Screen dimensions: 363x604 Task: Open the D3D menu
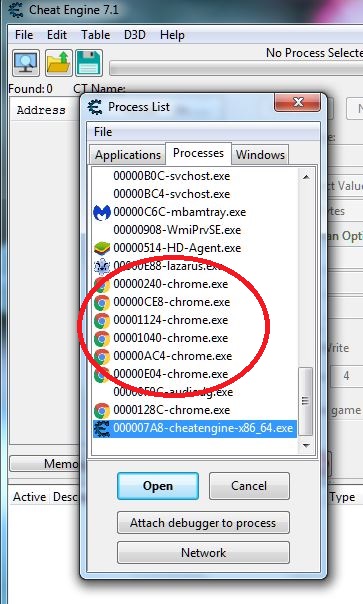click(x=134, y=35)
